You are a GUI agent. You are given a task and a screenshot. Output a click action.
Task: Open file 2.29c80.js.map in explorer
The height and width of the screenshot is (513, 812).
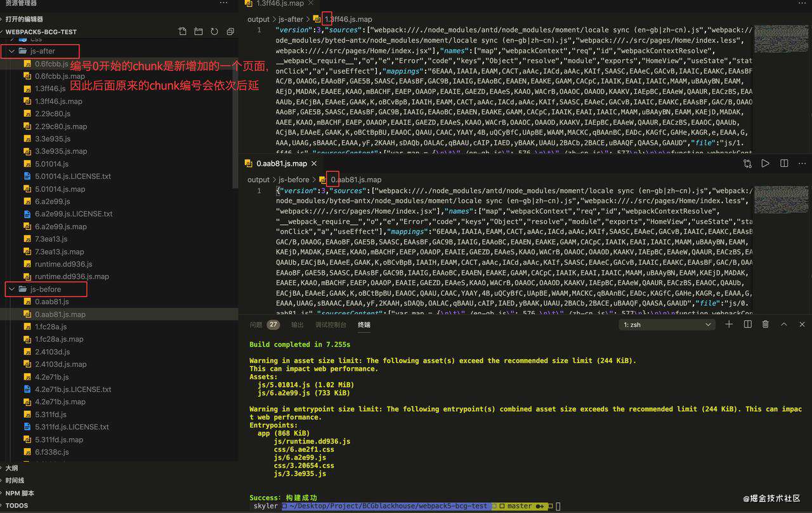61,126
